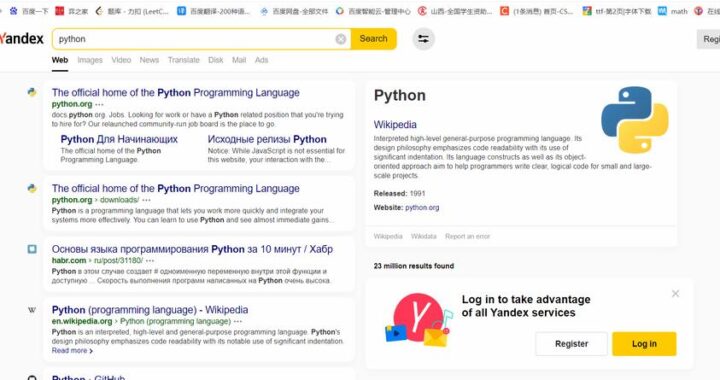Open 'Python (programming language) - Wikipedia' result

150,310
